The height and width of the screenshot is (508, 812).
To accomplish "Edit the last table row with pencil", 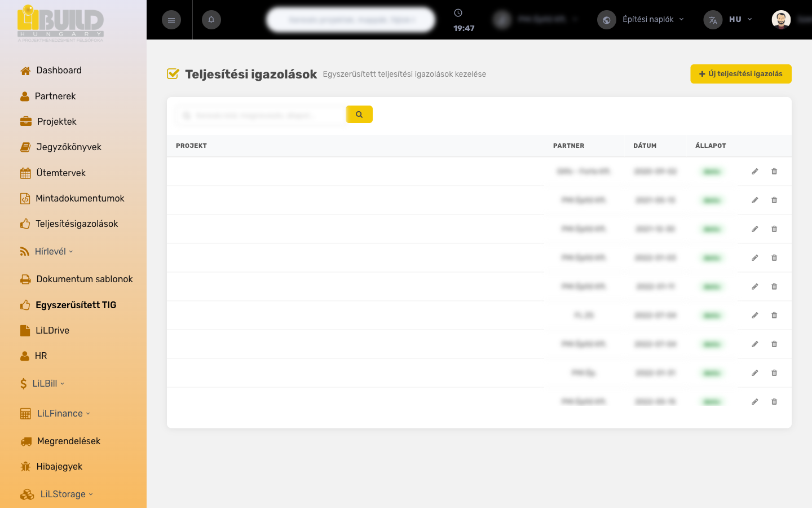I will pyautogui.click(x=755, y=401).
